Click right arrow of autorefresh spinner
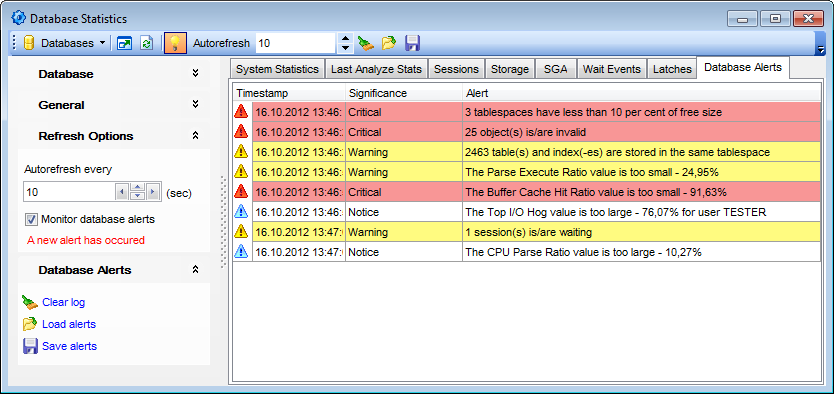The image size is (834, 394). coord(153,191)
